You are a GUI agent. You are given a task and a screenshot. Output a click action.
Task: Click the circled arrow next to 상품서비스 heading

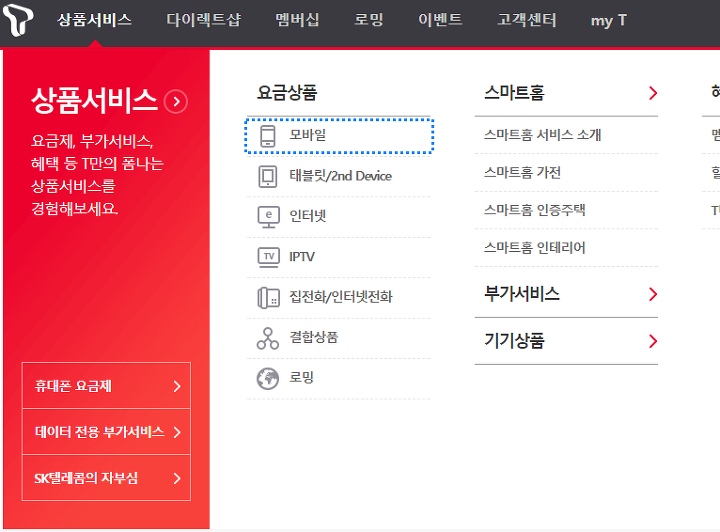click(x=176, y=101)
